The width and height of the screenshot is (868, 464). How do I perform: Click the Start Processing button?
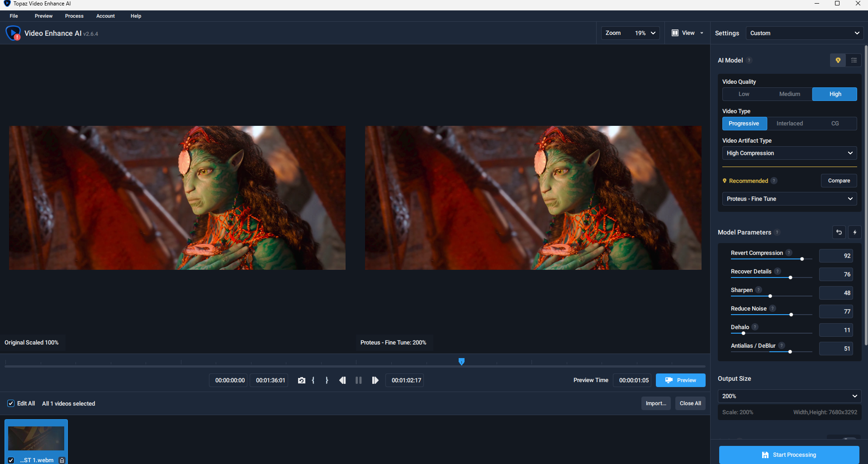(x=789, y=455)
